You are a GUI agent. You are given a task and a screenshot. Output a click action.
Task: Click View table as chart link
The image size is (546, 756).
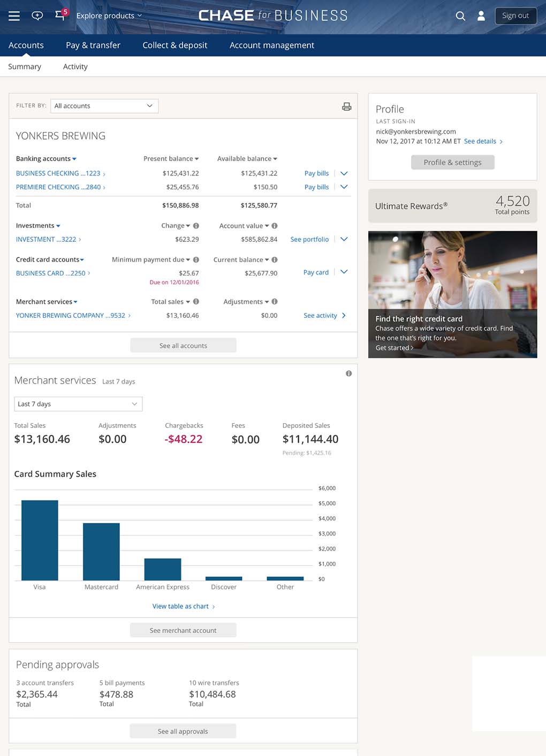184,606
